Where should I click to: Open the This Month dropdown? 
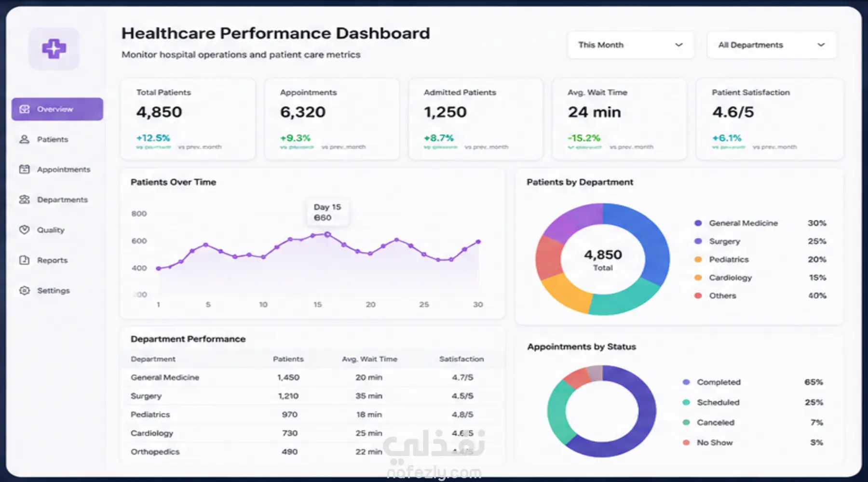coord(631,45)
